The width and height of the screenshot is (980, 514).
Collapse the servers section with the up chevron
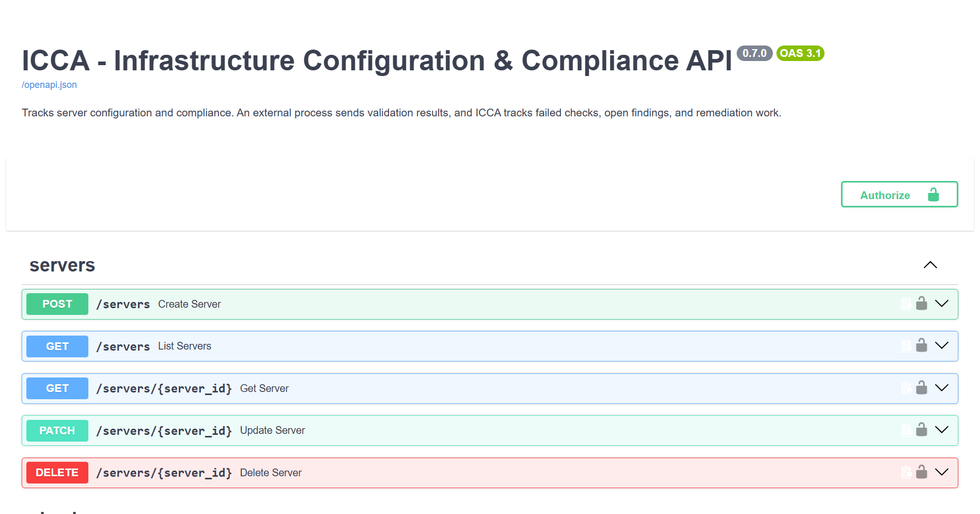[930, 265]
